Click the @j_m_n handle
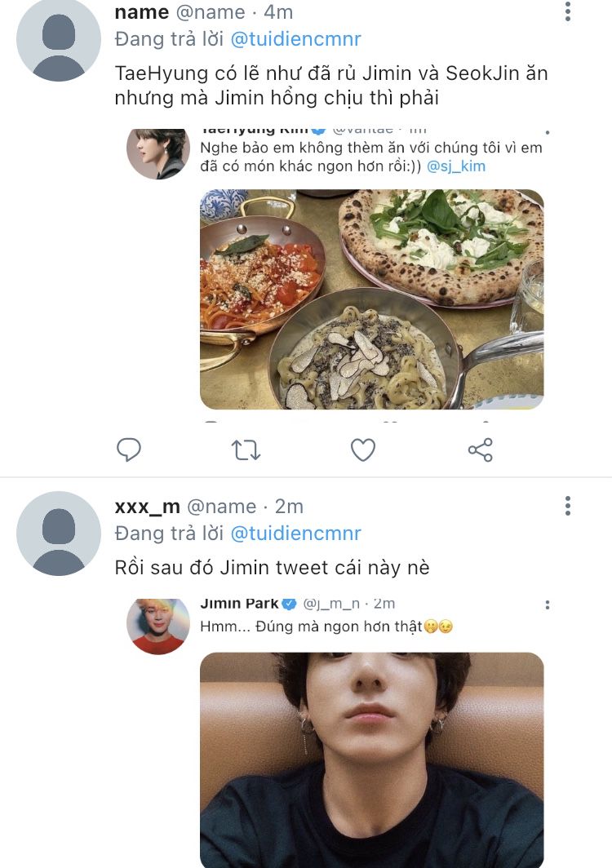Image resolution: width=612 pixels, height=868 pixels. (331, 604)
